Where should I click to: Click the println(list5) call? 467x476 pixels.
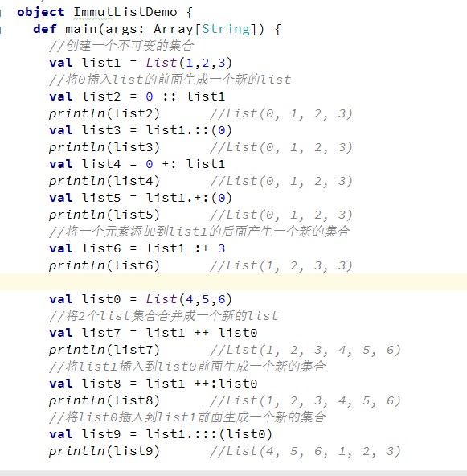[104, 215]
